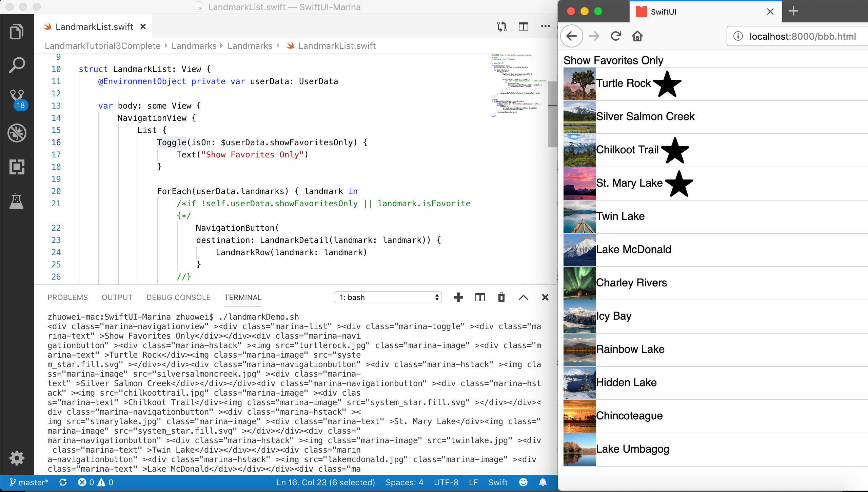Click the browser address bar field
Screen dimensions: 868x492
802,36
